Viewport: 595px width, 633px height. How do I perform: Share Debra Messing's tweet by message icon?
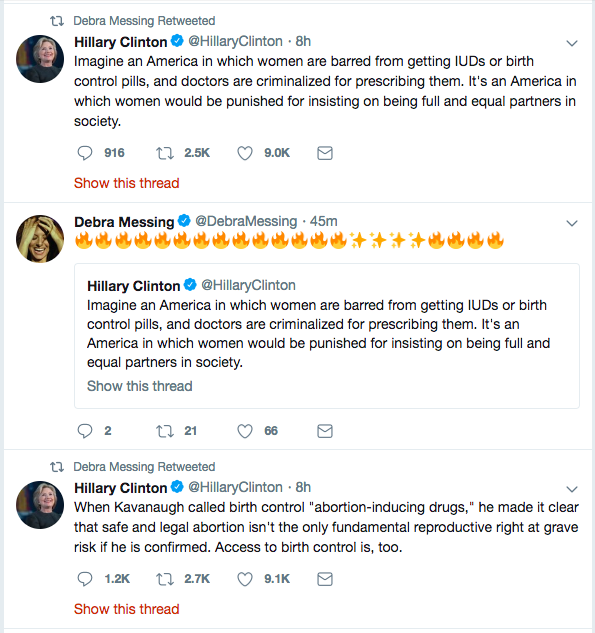(x=325, y=431)
